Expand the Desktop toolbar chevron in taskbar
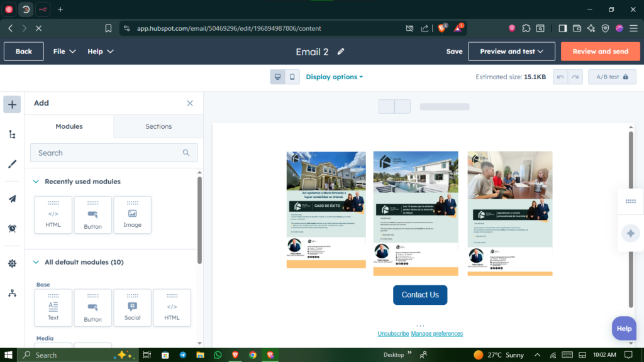This screenshot has width=644, height=362. tap(409, 353)
